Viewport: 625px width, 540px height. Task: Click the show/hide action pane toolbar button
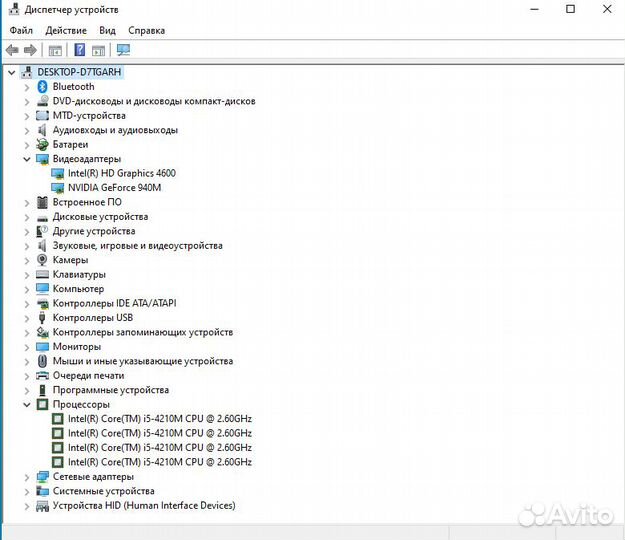(98, 51)
